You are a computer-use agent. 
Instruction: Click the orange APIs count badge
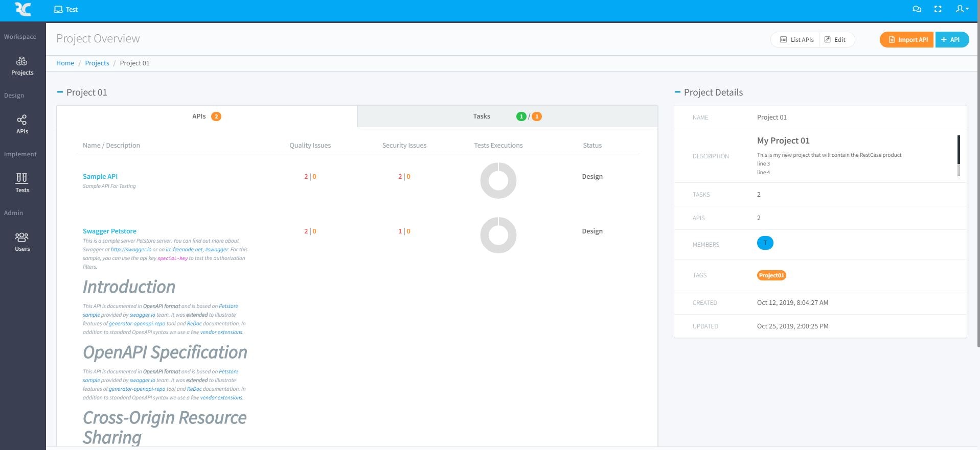coord(216,116)
